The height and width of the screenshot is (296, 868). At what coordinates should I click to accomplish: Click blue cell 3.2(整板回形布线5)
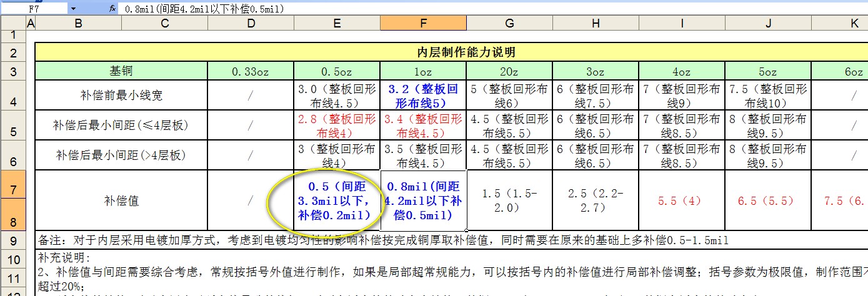click(423, 95)
